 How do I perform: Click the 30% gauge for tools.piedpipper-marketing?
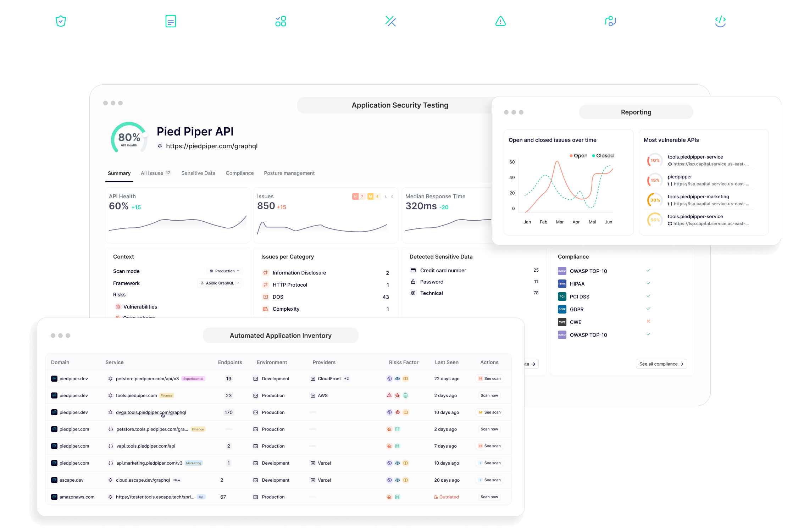(x=655, y=200)
